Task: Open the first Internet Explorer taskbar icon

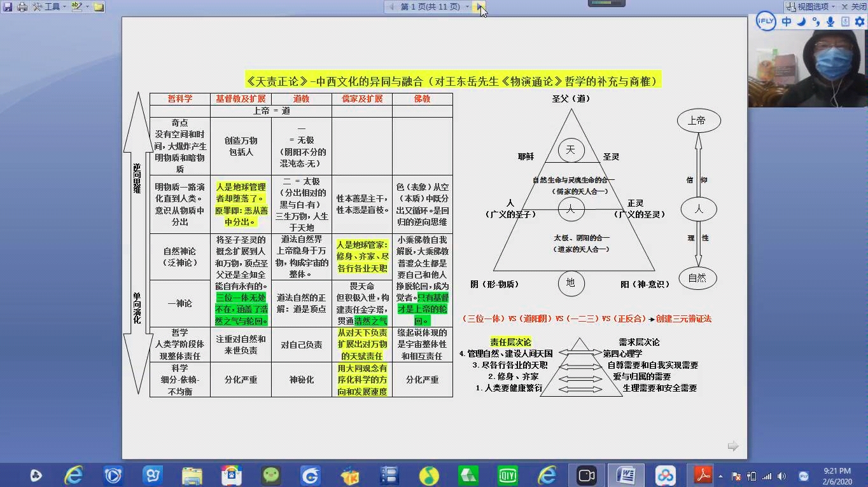Action: tap(74, 475)
